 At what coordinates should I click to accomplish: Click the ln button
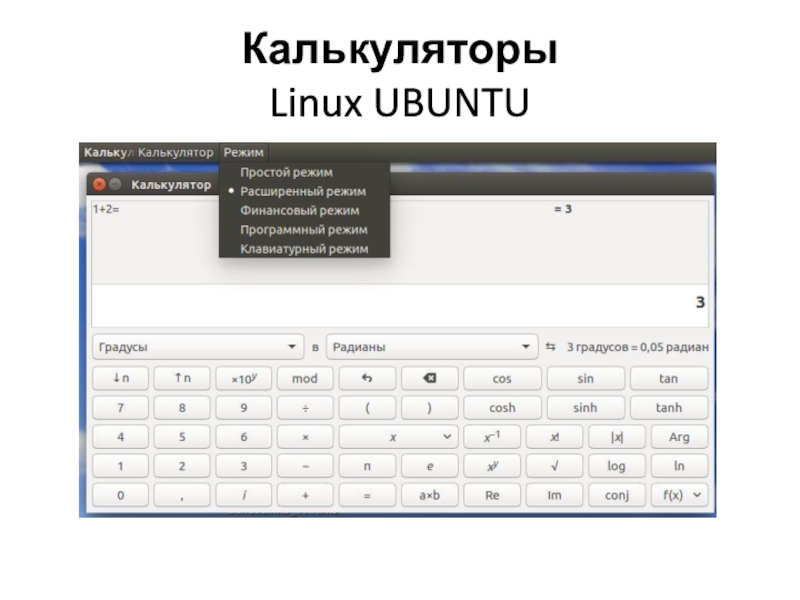pyautogui.click(x=680, y=466)
